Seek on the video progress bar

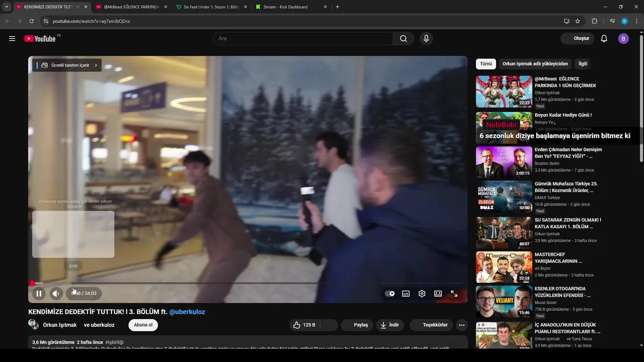248,283
